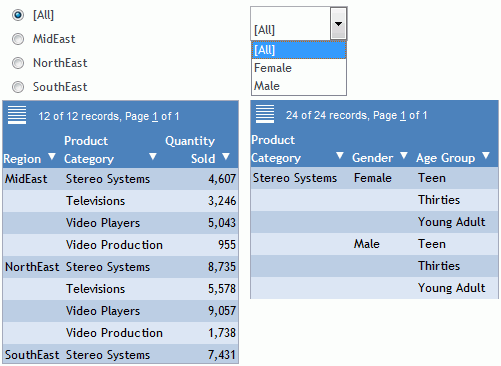Click quantity value 4,607
This screenshot has width=501, height=366.
pos(222,179)
